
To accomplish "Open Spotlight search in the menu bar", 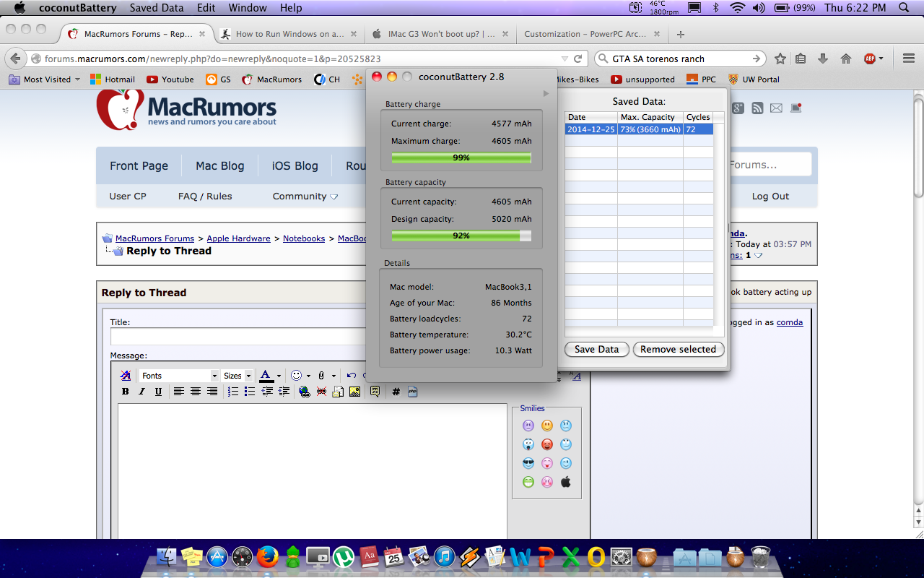I will pyautogui.click(x=904, y=8).
